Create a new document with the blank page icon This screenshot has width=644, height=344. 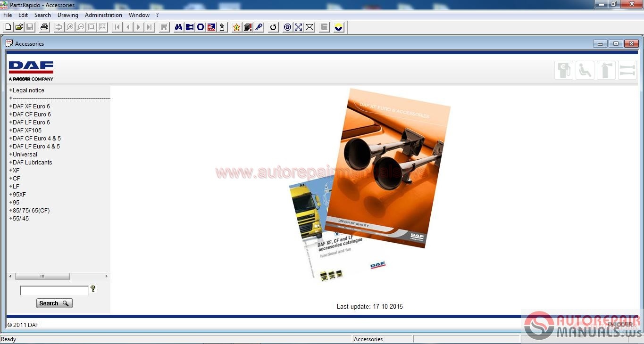coord(8,27)
